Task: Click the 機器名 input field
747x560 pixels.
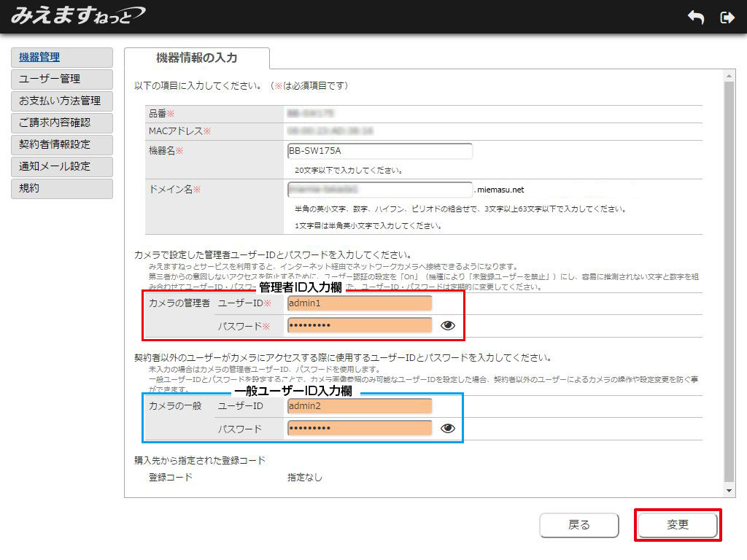Action: pos(380,151)
